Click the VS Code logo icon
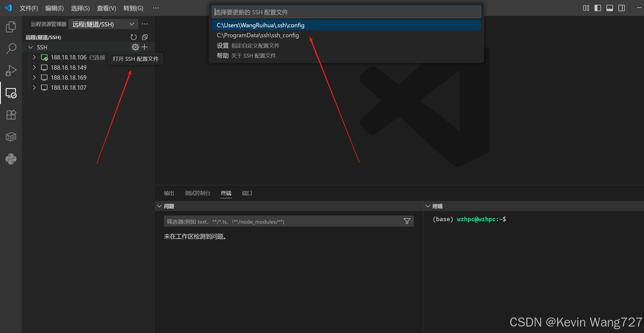 8,8
